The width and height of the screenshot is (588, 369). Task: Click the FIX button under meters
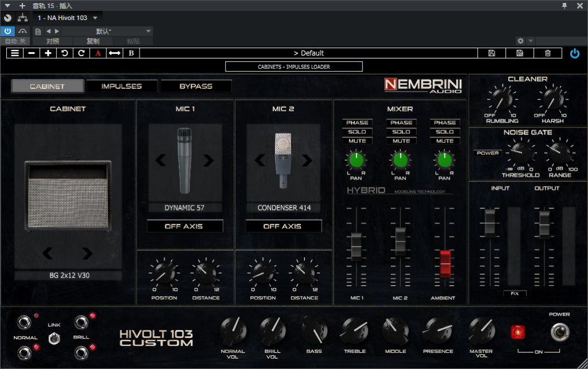tap(514, 293)
